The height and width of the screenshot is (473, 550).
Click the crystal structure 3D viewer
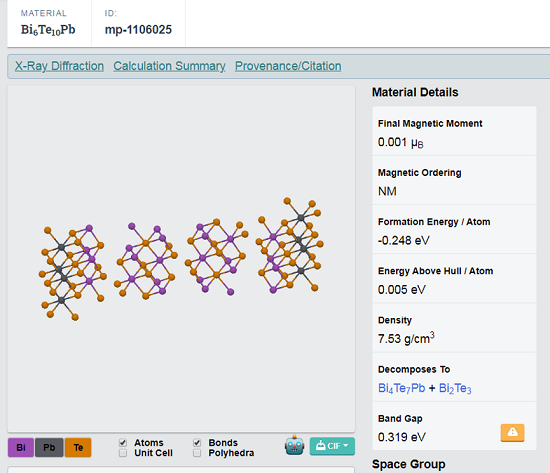pyautogui.click(x=181, y=259)
